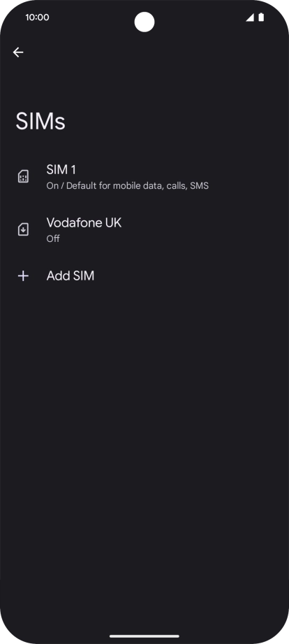Tap the bottom navigation gesture bar

[144, 636]
